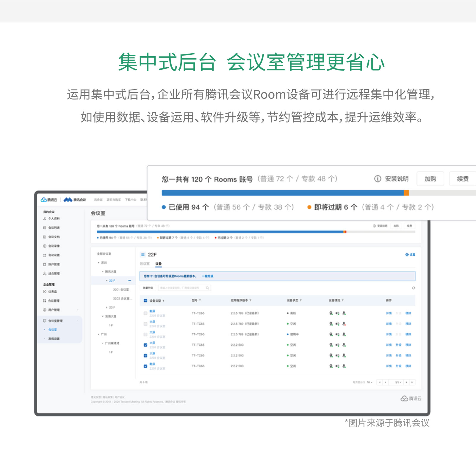Open the 应用程序版本 column filter
476x476 pixels.
point(250,300)
